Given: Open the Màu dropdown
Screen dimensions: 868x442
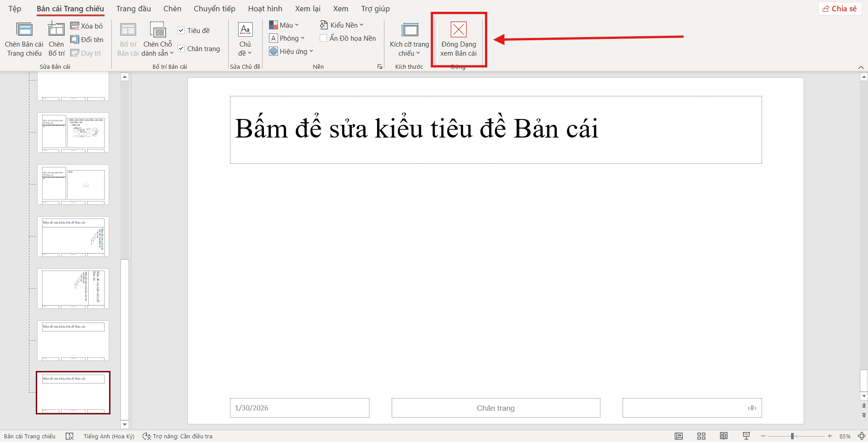Looking at the screenshot, I should pos(285,25).
